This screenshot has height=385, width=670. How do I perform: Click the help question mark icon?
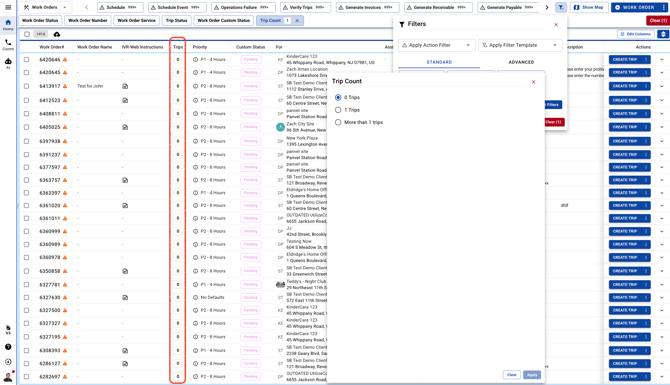[8, 347]
